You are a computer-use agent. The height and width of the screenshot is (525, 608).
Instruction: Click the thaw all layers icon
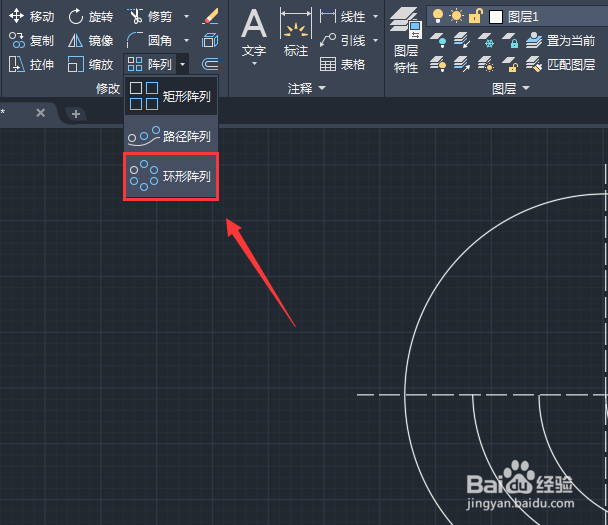pos(486,64)
